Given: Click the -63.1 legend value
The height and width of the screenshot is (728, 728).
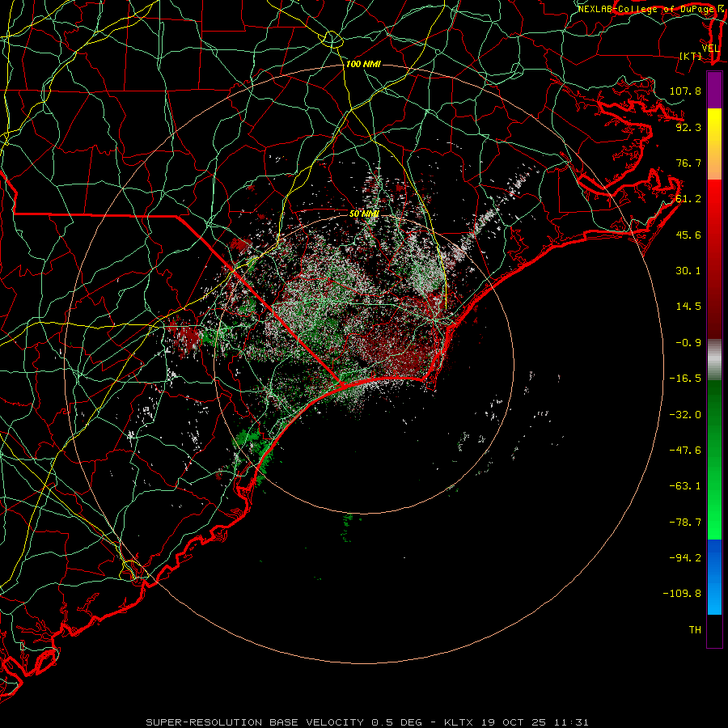Looking at the screenshot, I should tap(685, 486).
